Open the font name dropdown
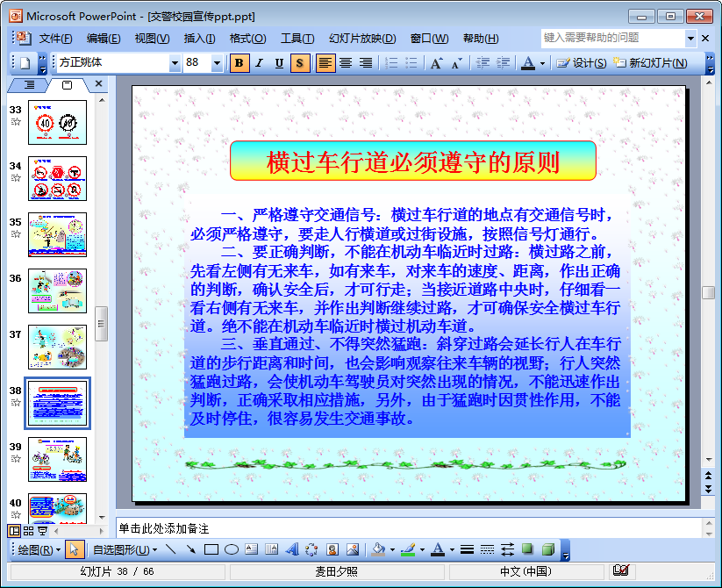722x588 pixels. pyautogui.click(x=175, y=62)
